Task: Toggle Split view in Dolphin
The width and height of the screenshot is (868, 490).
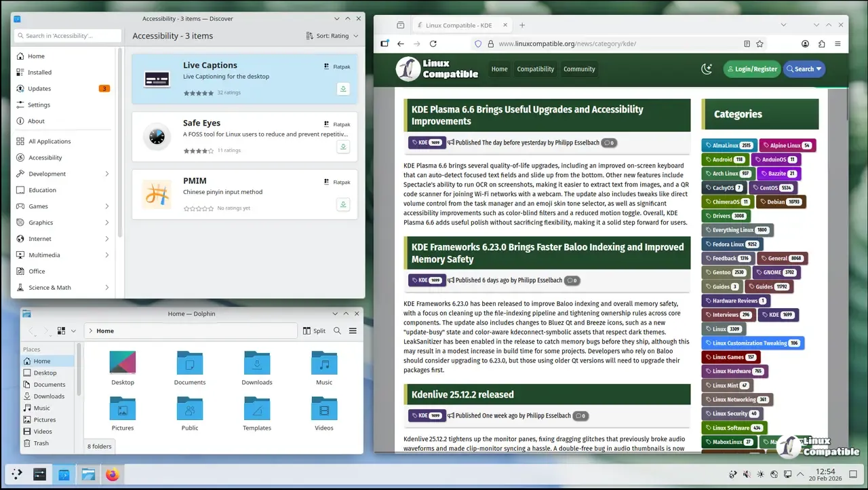Action: (313, 331)
